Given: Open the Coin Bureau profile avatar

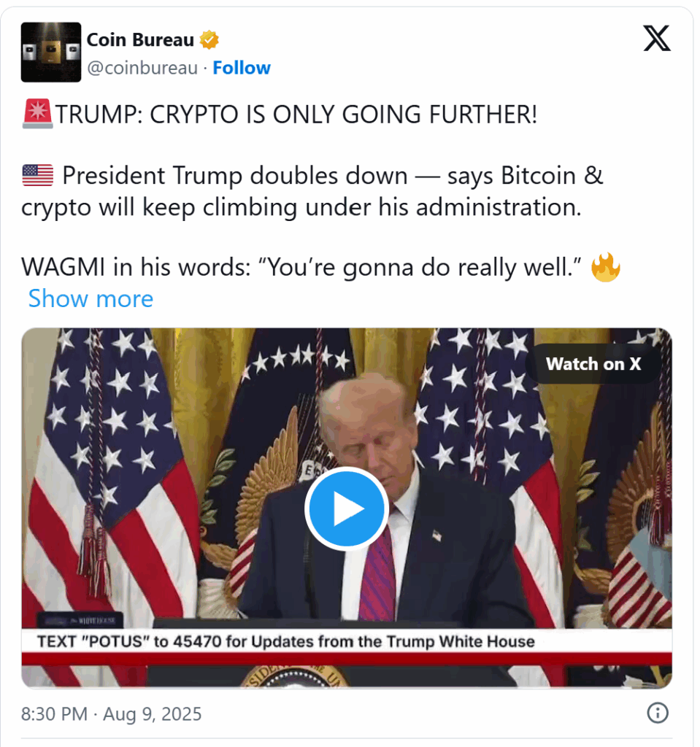Looking at the screenshot, I should 51,52.
